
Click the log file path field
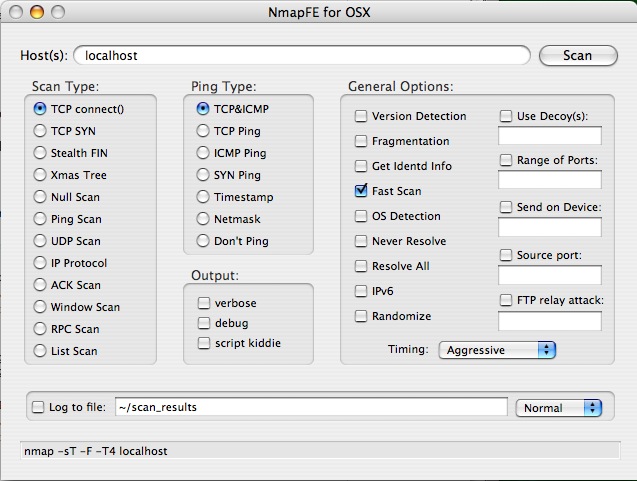tap(310, 407)
